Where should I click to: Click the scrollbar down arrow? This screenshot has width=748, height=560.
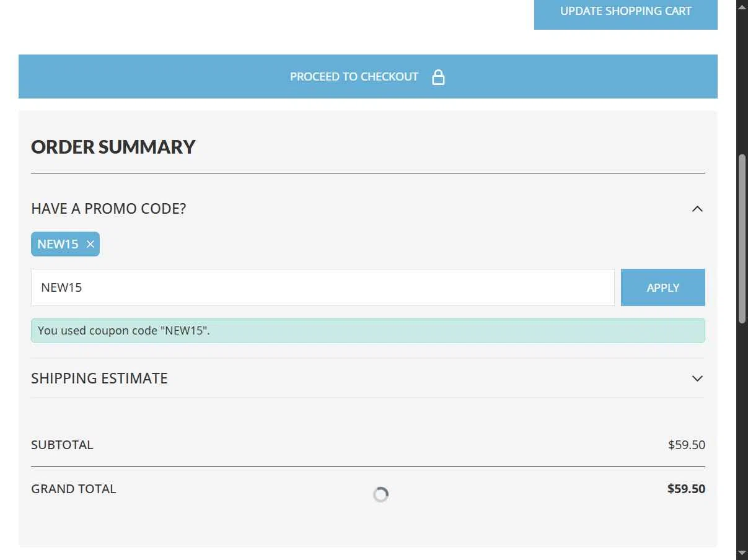click(x=742, y=553)
